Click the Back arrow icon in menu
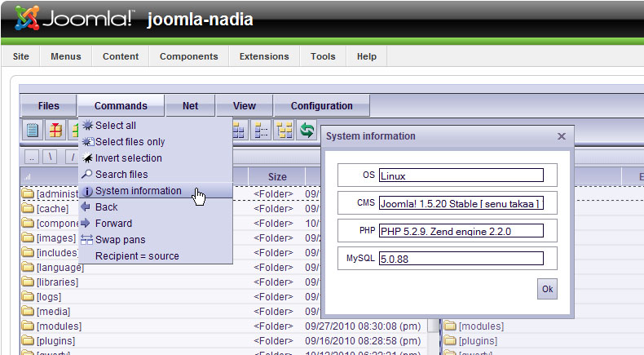 click(86, 206)
